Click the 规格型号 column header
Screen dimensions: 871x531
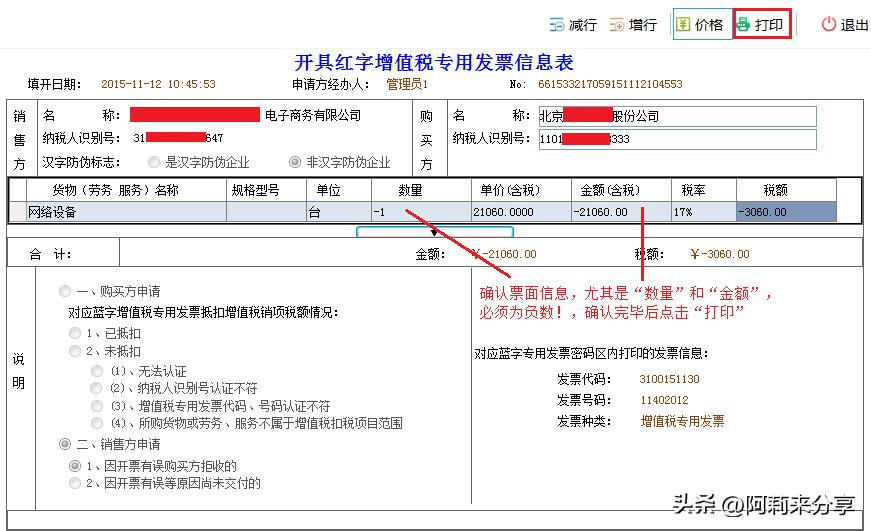266,191
